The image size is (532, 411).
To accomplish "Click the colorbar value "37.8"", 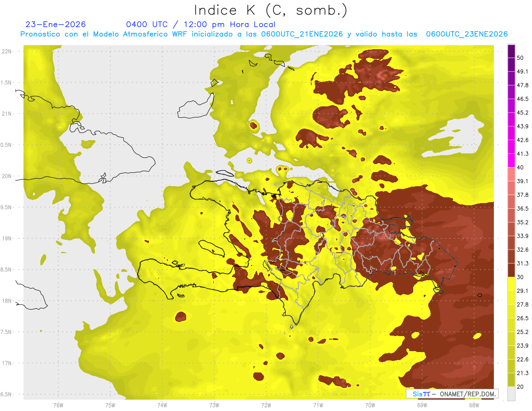I will coord(523,195).
